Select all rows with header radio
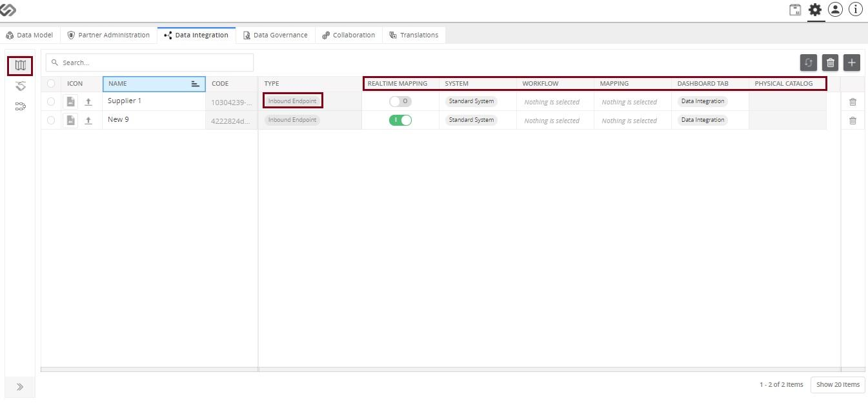This screenshot has height=403, width=868. point(51,84)
